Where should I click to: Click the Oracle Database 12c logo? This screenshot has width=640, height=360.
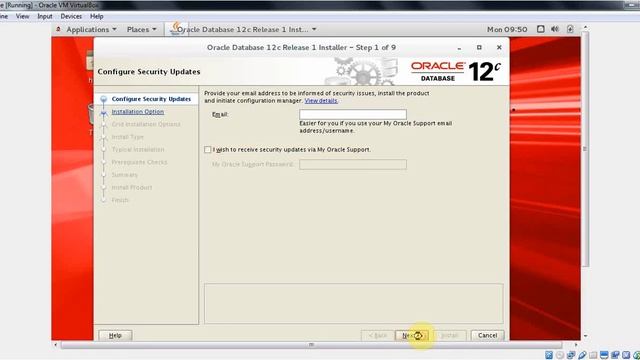click(456, 71)
